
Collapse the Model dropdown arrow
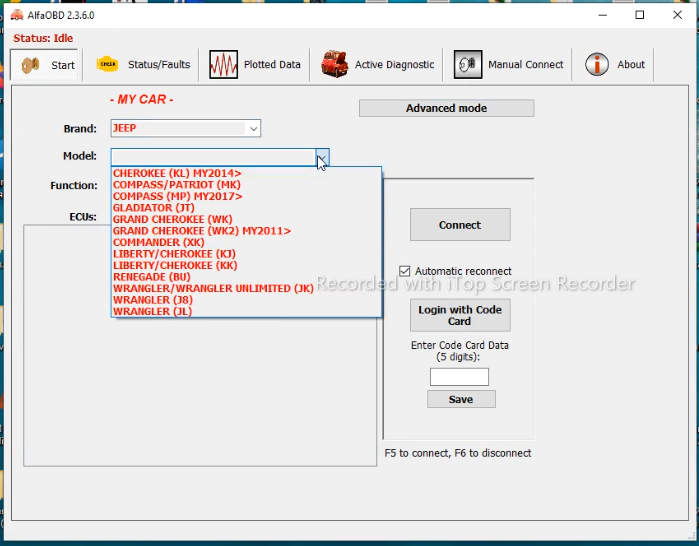(x=322, y=156)
